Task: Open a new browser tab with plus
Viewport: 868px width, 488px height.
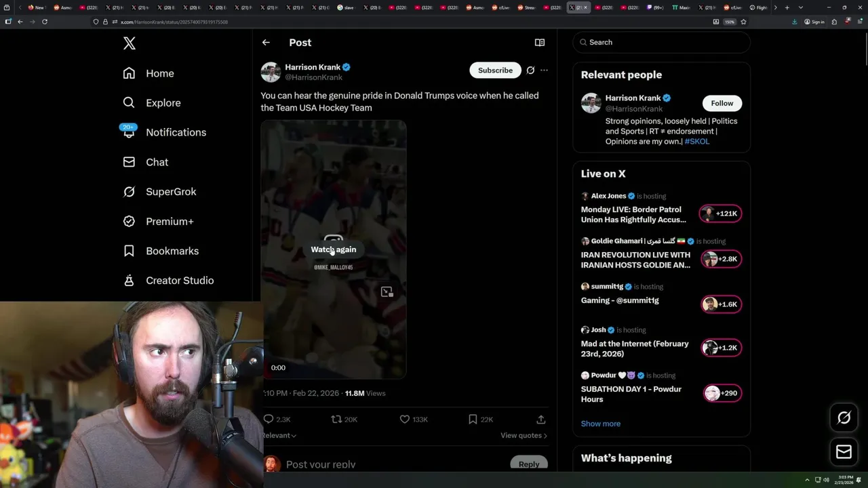Action: (x=787, y=7)
